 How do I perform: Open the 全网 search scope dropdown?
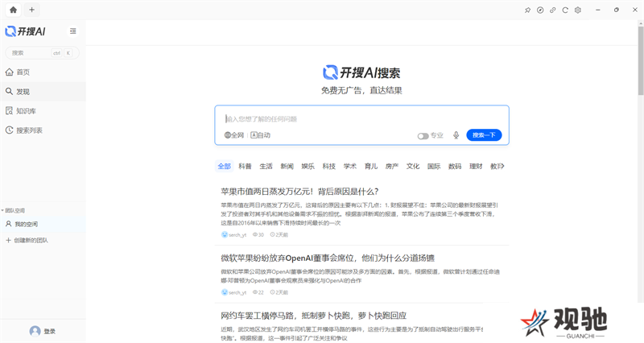[x=234, y=135]
